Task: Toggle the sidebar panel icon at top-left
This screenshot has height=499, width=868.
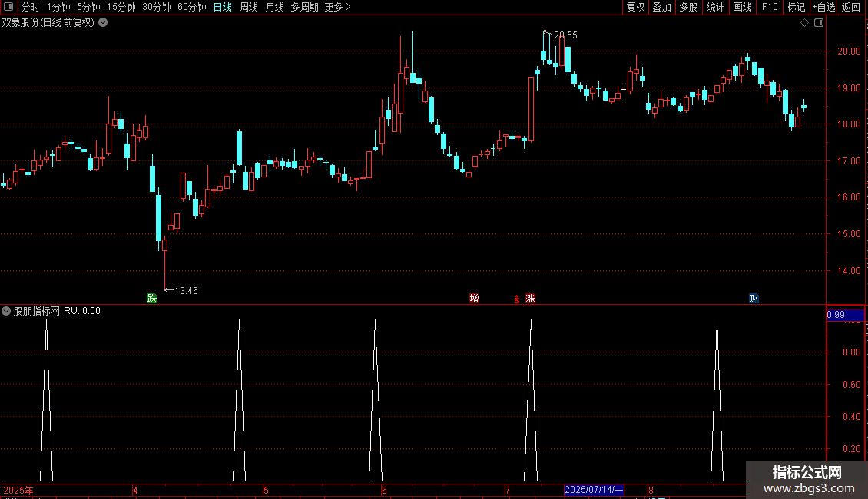Action: click(x=8, y=7)
